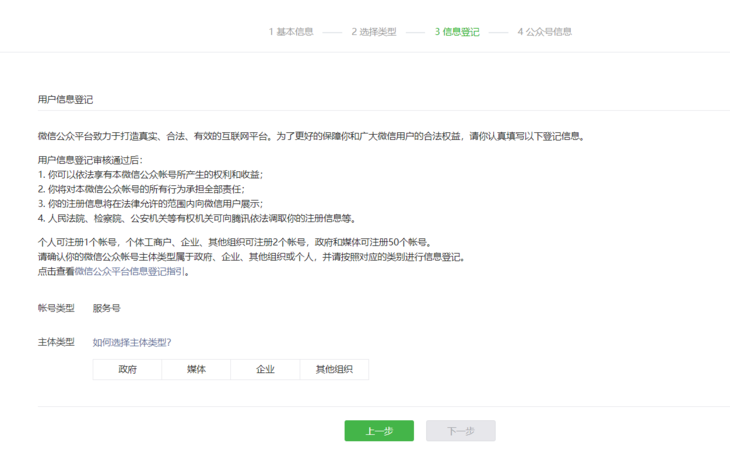Click the paragraph starting 微信公众平台致力于
The height and width of the screenshot is (464, 730).
click(x=311, y=136)
